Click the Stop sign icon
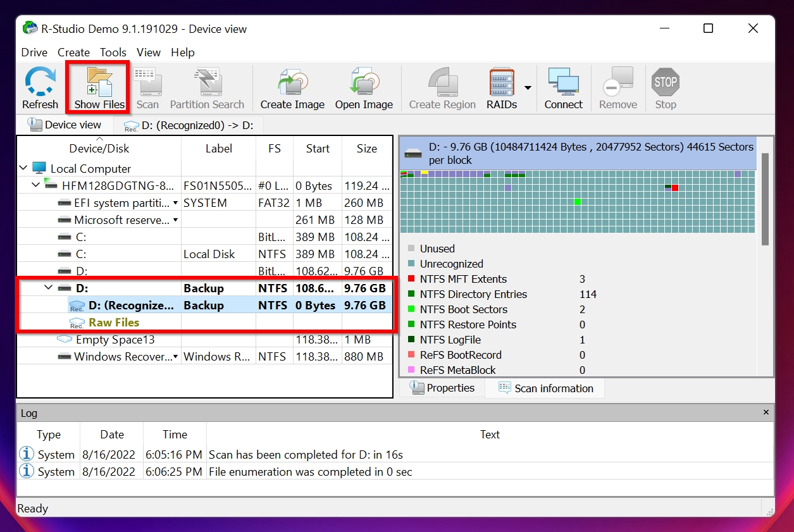Viewport: 794px width, 532px height. pos(666,83)
